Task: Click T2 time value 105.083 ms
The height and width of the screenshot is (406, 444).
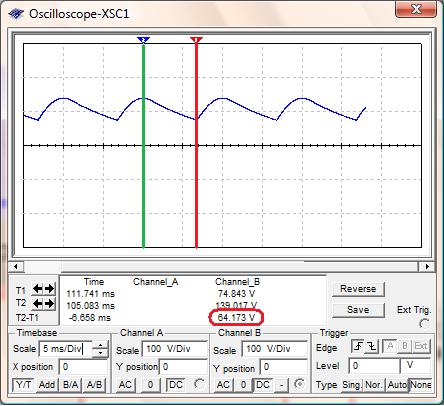Action: coord(90,306)
